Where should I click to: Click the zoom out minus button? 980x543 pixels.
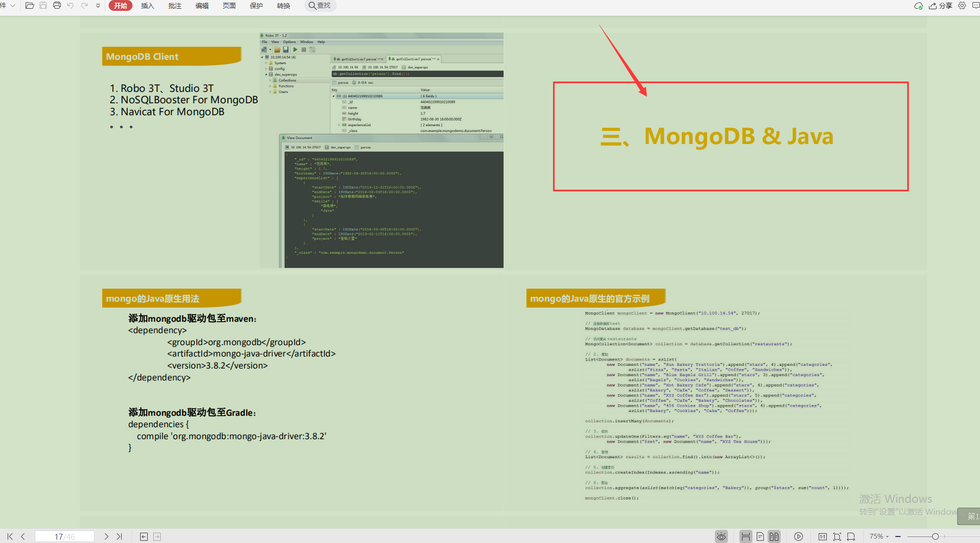(898, 536)
